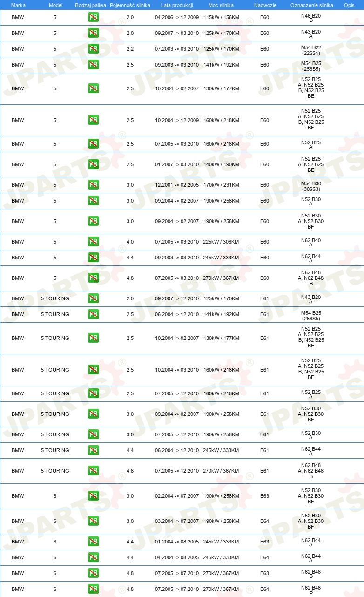Click the Nadwozie column header
This screenshot has height=597, width=364.
coord(265,5)
